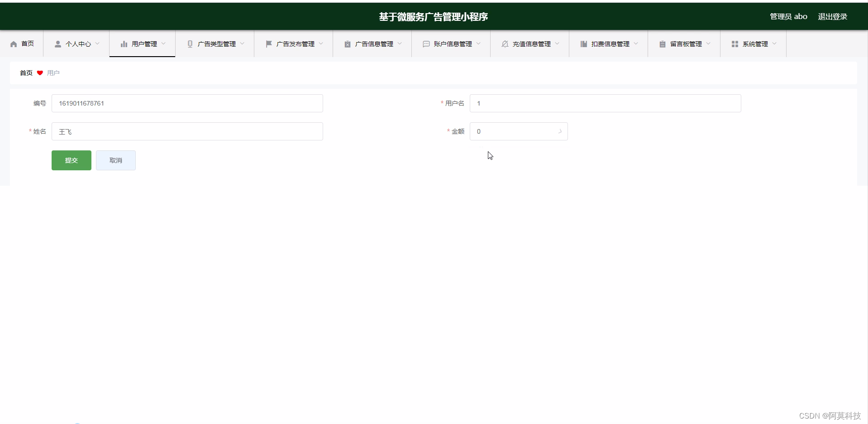The height and width of the screenshot is (424, 868).
Task: Click the stepper arrow in the 金额 field
Action: click(x=560, y=131)
